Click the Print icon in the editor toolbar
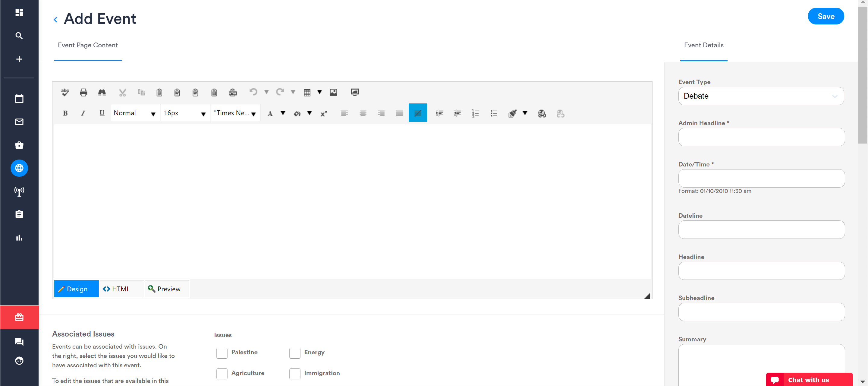This screenshot has height=386, width=868. tap(83, 92)
